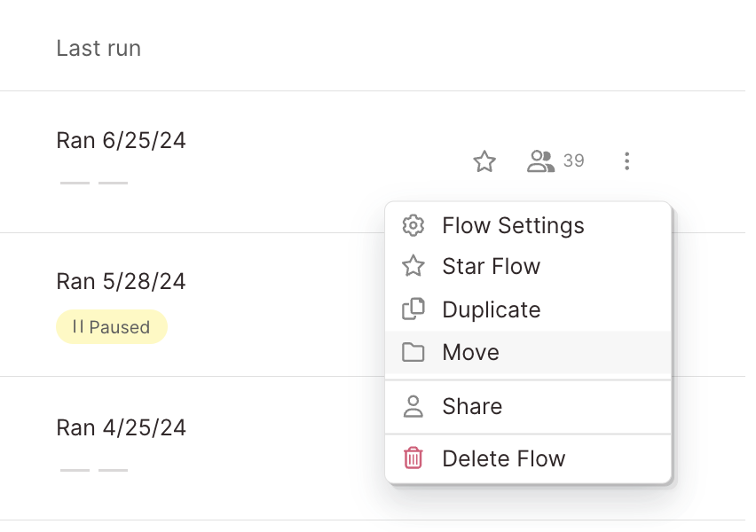756x532 pixels.
Task: Toggle the star on the 6/25/24 flow row
Action: point(484,161)
